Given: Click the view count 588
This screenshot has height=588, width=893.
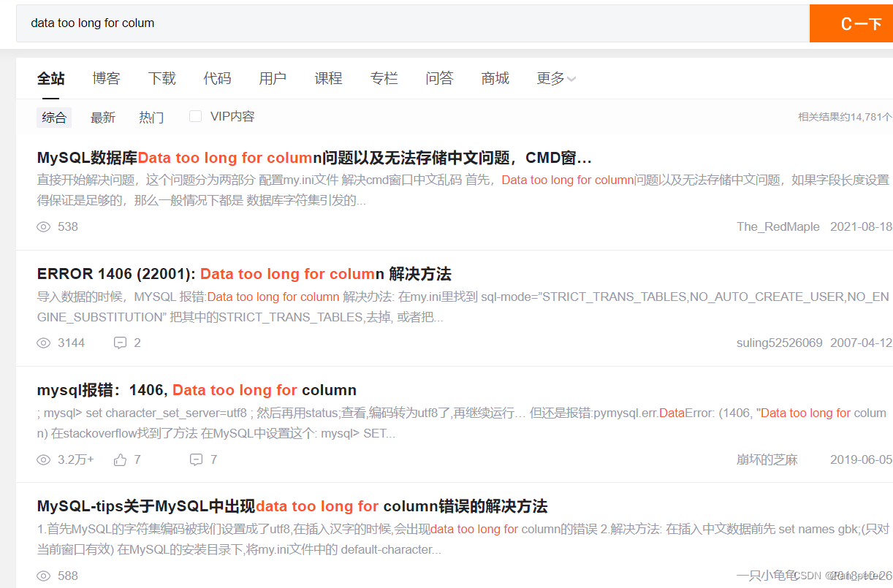Looking at the screenshot, I should [68, 576].
